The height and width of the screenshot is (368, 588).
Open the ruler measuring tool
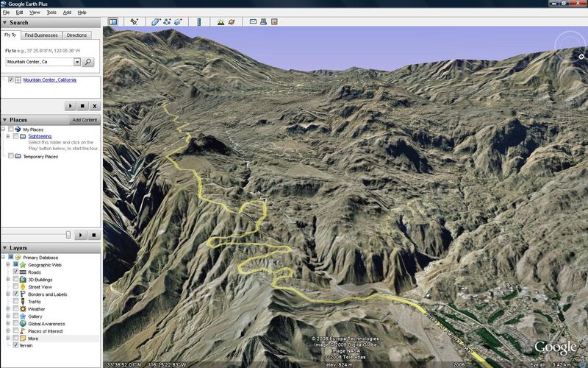click(x=198, y=22)
